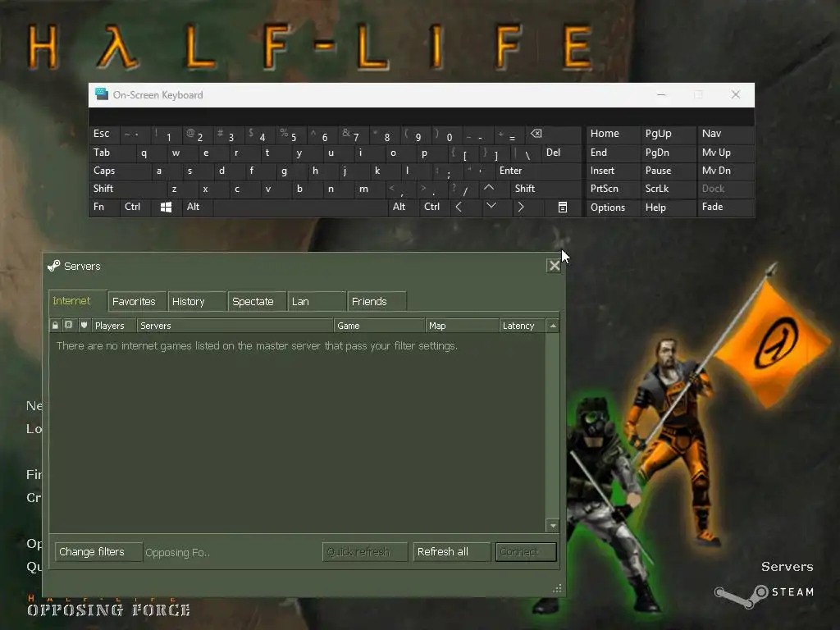This screenshot has width=840, height=630.
Task: Toggle the right Shift key
Action: tap(546, 189)
